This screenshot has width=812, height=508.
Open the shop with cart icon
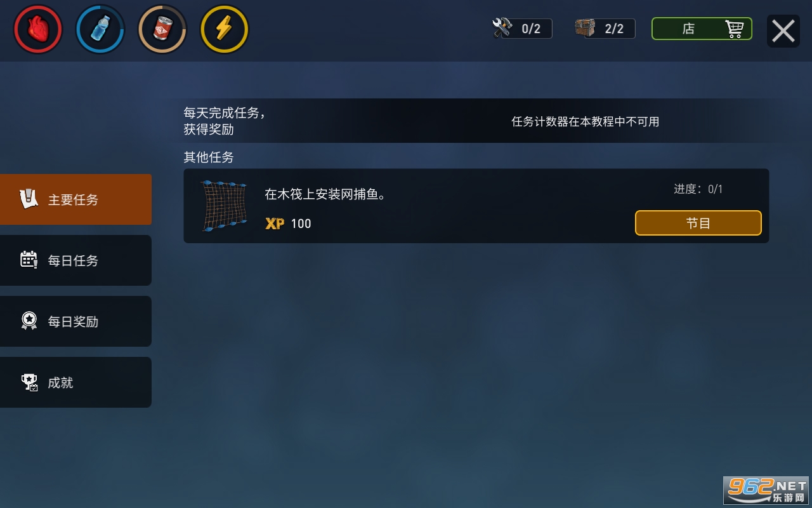(702, 29)
